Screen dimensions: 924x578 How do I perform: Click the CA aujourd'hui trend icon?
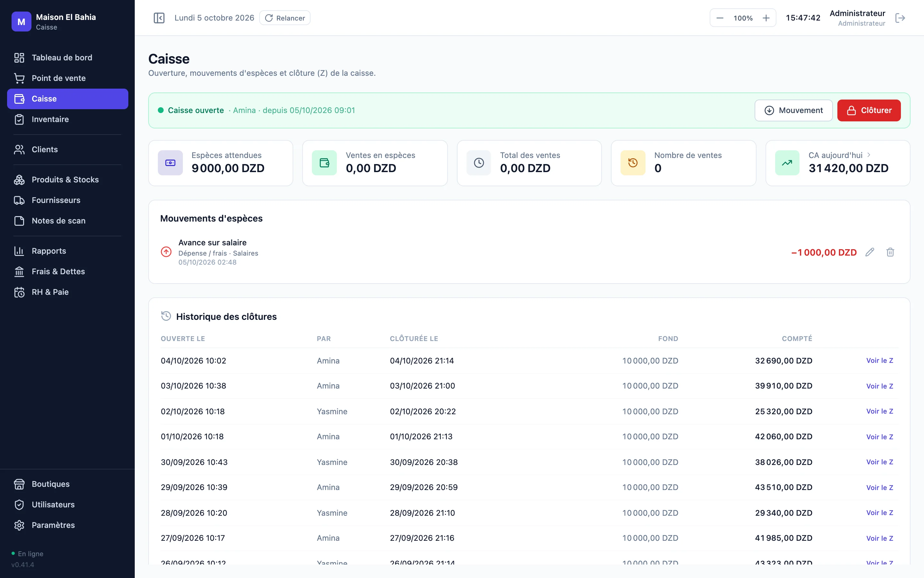pos(787,163)
